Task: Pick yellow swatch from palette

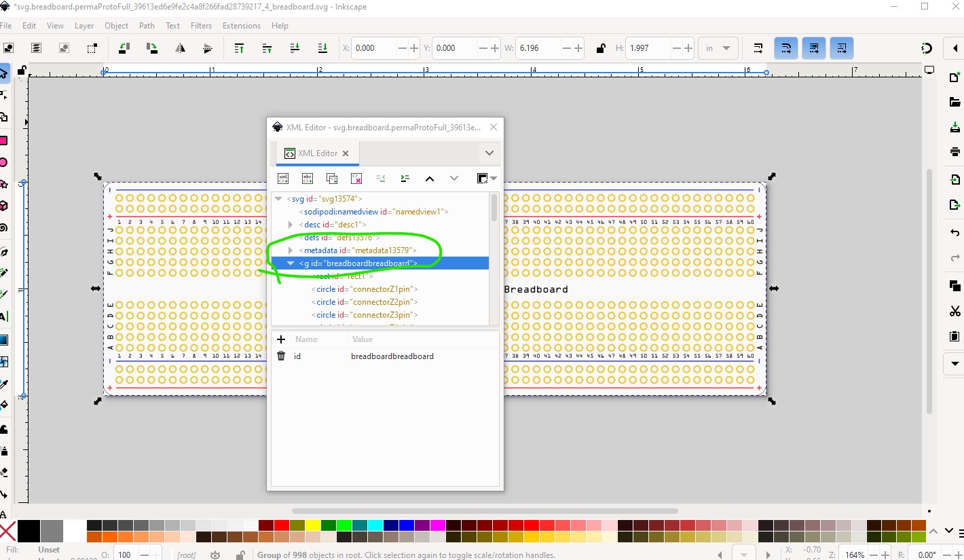Action: coord(313,525)
